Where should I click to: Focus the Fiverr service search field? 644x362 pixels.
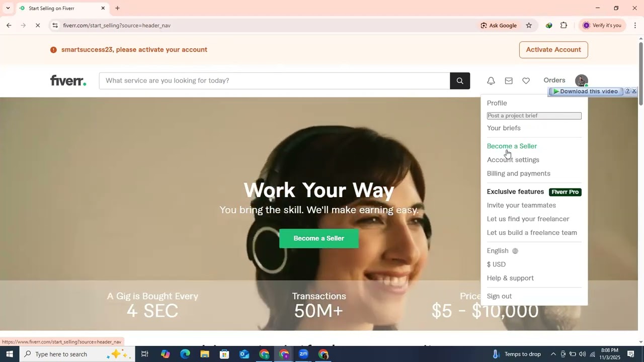pyautogui.click(x=274, y=80)
